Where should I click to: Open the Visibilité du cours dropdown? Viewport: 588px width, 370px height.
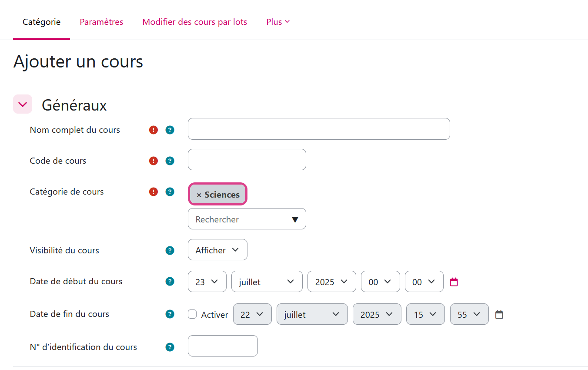tap(217, 250)
